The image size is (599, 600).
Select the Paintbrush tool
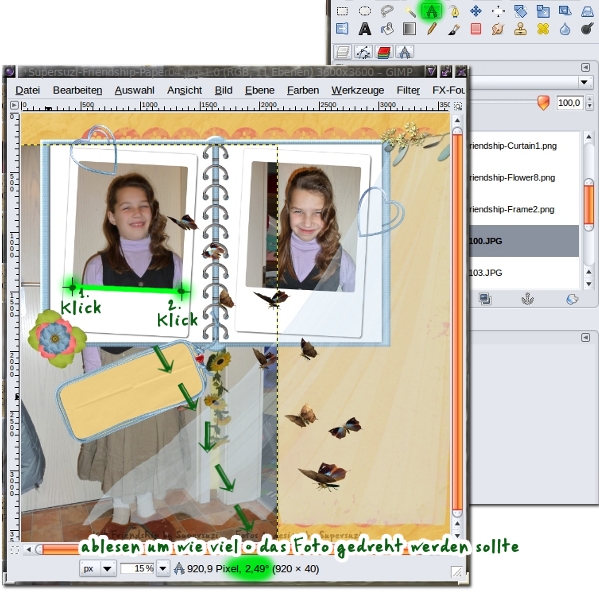coord(454,29)
